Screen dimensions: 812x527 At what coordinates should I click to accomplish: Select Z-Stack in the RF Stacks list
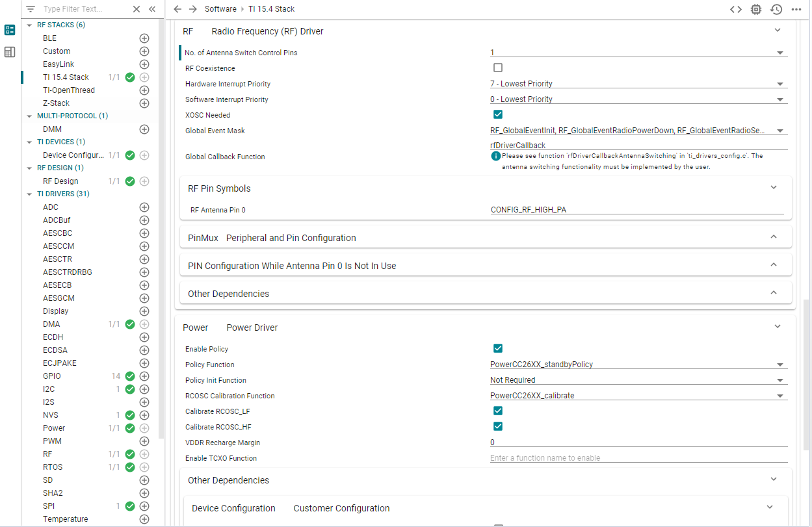point(56,103)
